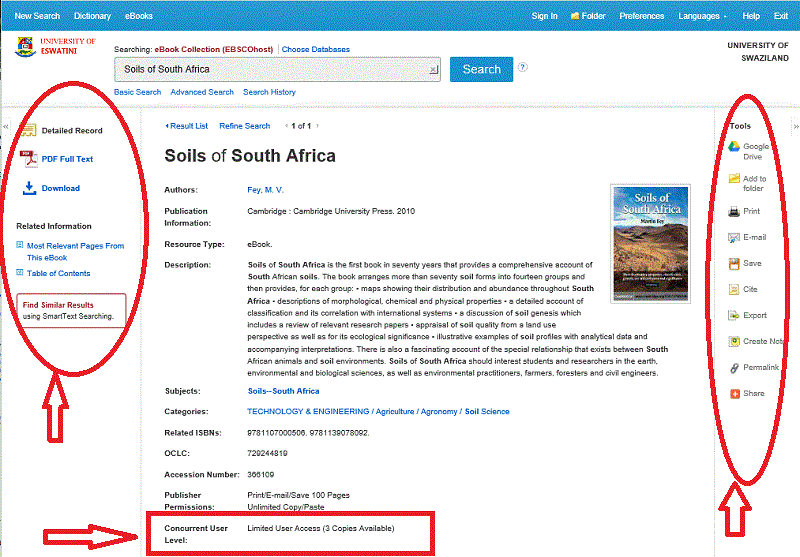800x557 pixels.
Task: Expand the Table of Contents plus icon
Action: click(19, 272)
